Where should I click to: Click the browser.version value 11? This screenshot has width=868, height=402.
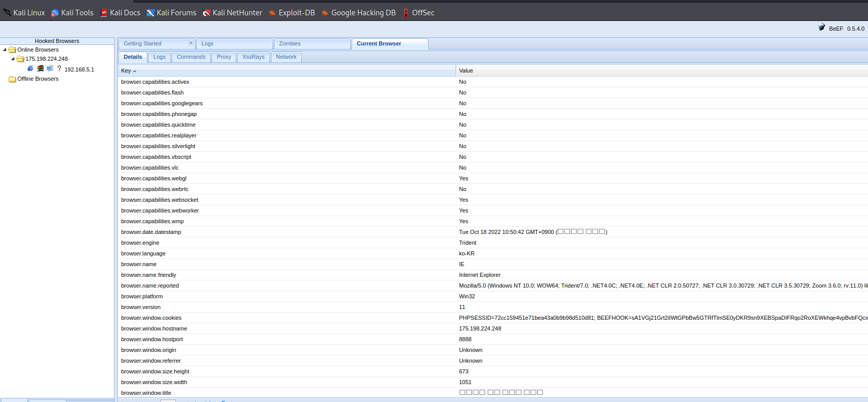coord(462,307)
